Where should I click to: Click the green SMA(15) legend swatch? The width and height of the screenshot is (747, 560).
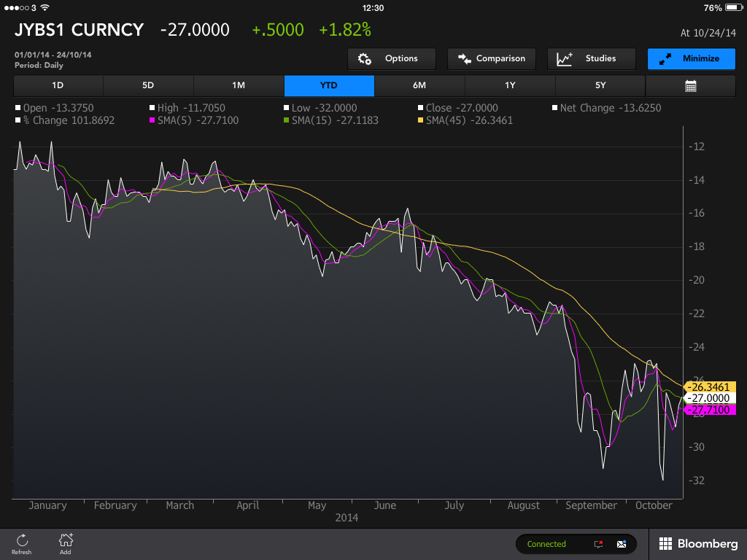tap(287, 120)
